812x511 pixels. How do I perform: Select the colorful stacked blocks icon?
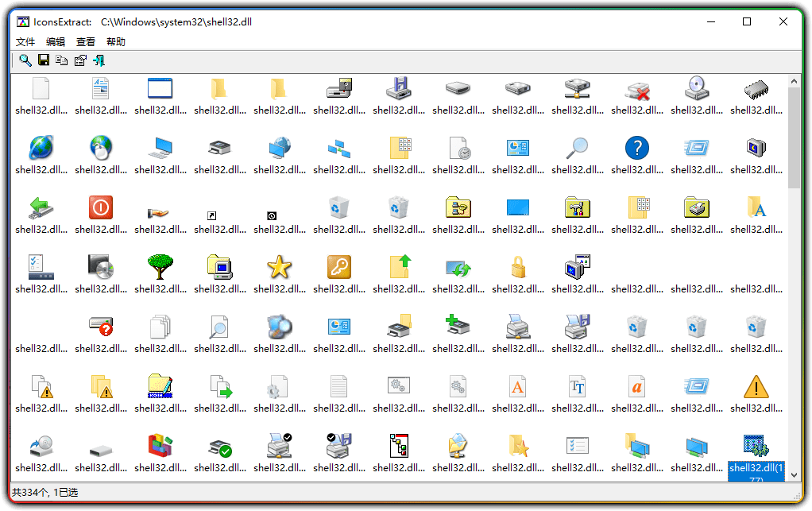(160, 446)
